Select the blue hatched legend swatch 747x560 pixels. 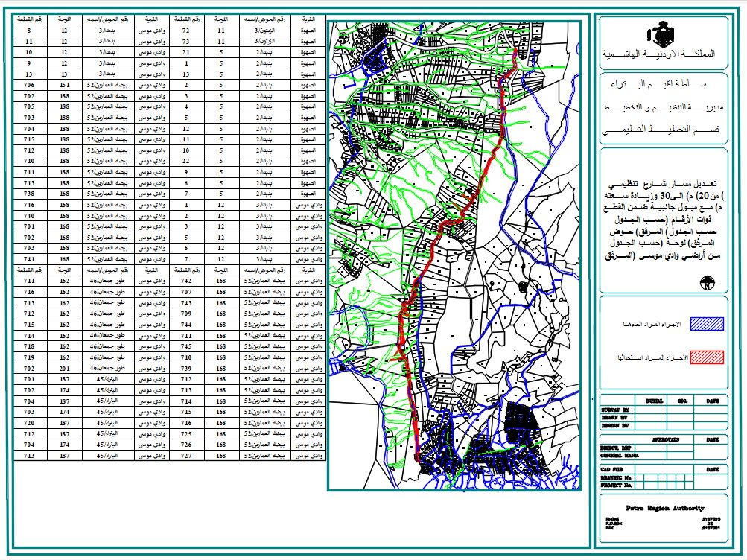[x=707, y=325]
